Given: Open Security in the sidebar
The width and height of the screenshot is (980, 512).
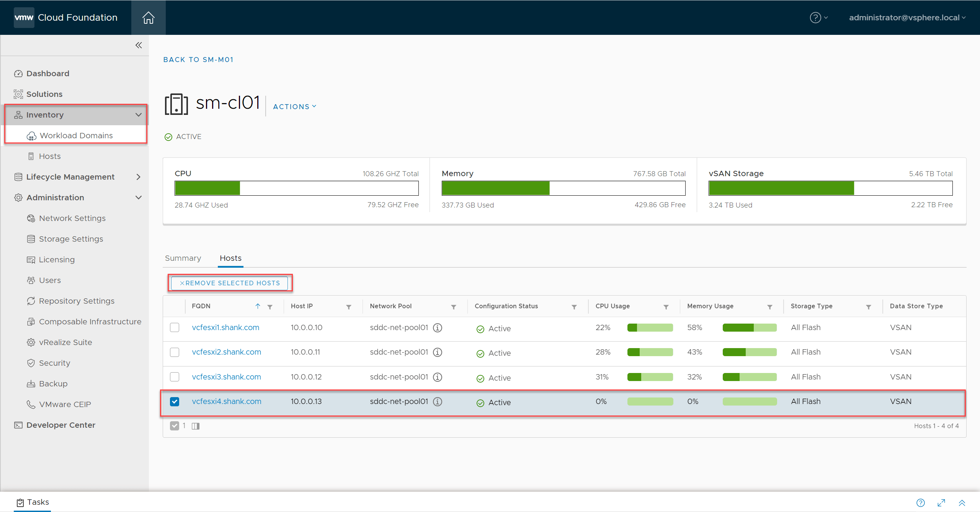Looking at the screenshot, I should [54, 363].
